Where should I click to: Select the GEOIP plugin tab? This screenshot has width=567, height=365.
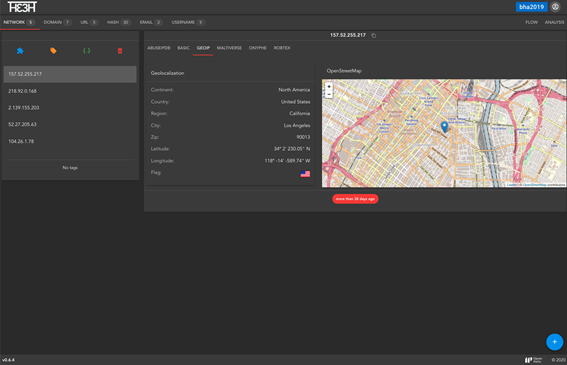point(203,48)
